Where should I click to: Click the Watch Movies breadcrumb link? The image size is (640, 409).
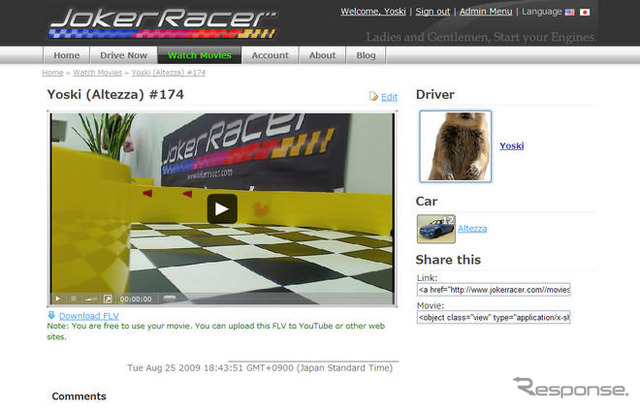pyautogui.click(x=98, y=73)
